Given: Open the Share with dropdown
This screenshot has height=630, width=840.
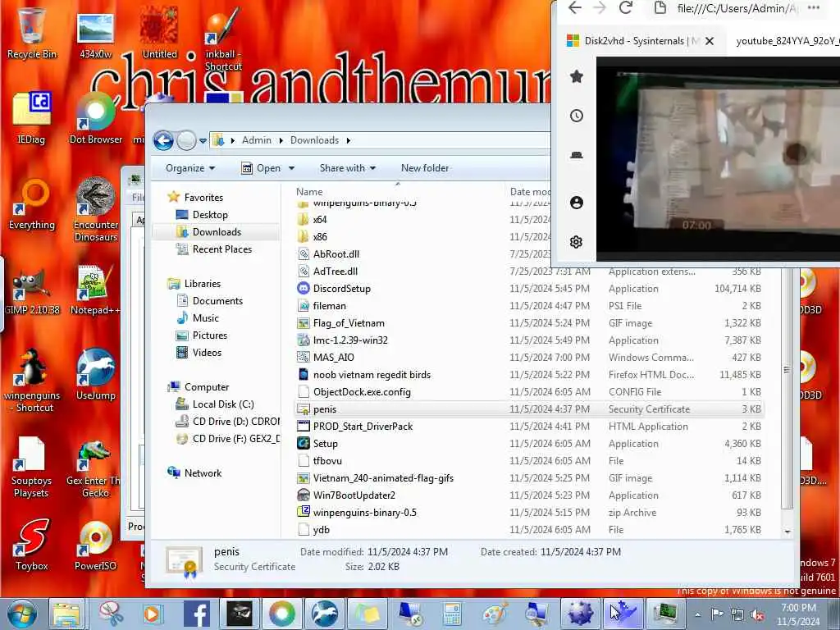Looking at the screenshot, I should (348, 168).
